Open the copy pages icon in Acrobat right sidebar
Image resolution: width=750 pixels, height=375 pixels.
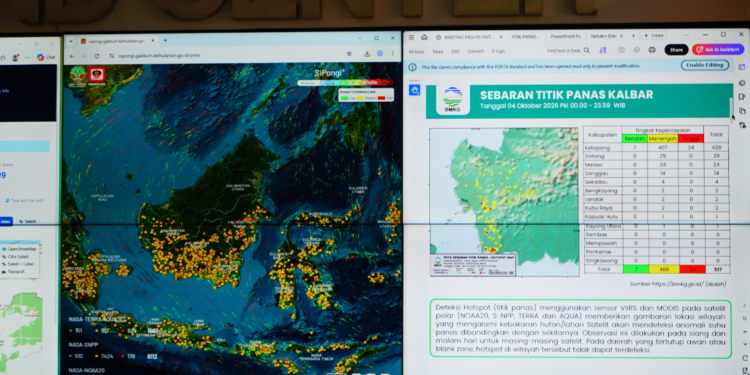(742, 111)
